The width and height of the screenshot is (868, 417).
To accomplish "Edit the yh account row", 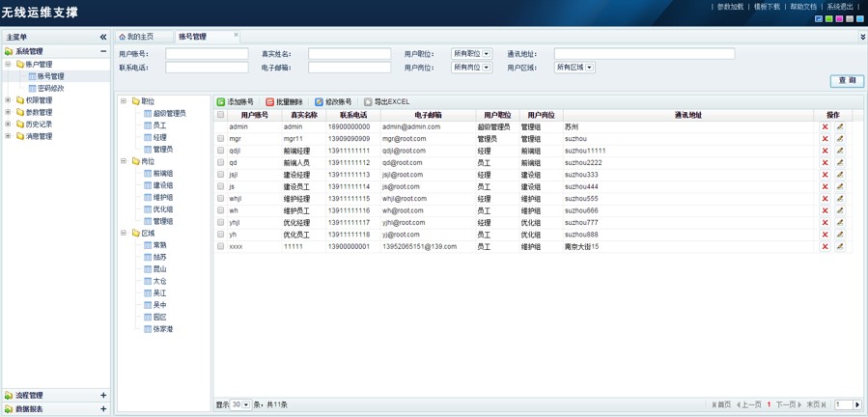I will [x=840, y=235].
